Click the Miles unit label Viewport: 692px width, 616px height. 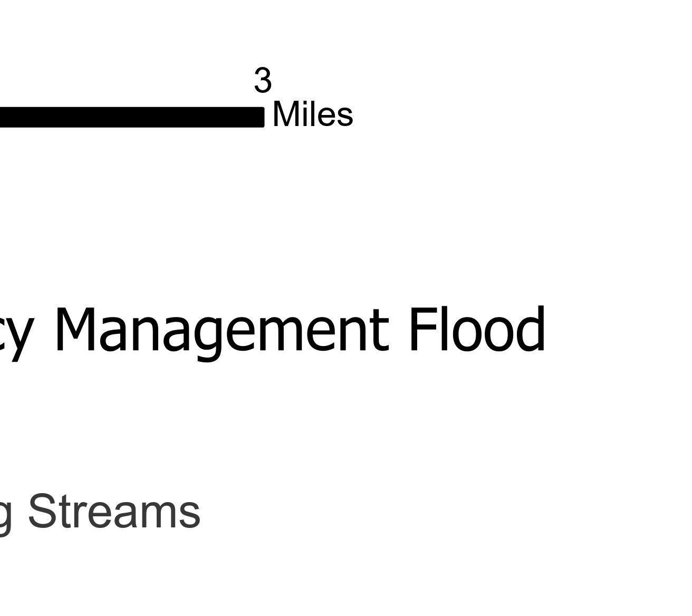click(313, 114)
